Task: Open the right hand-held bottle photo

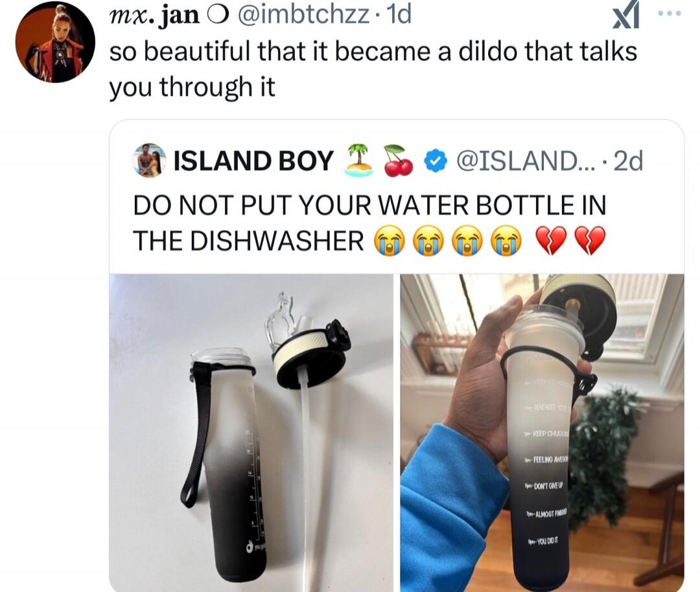Action: [x=542, y=433]
